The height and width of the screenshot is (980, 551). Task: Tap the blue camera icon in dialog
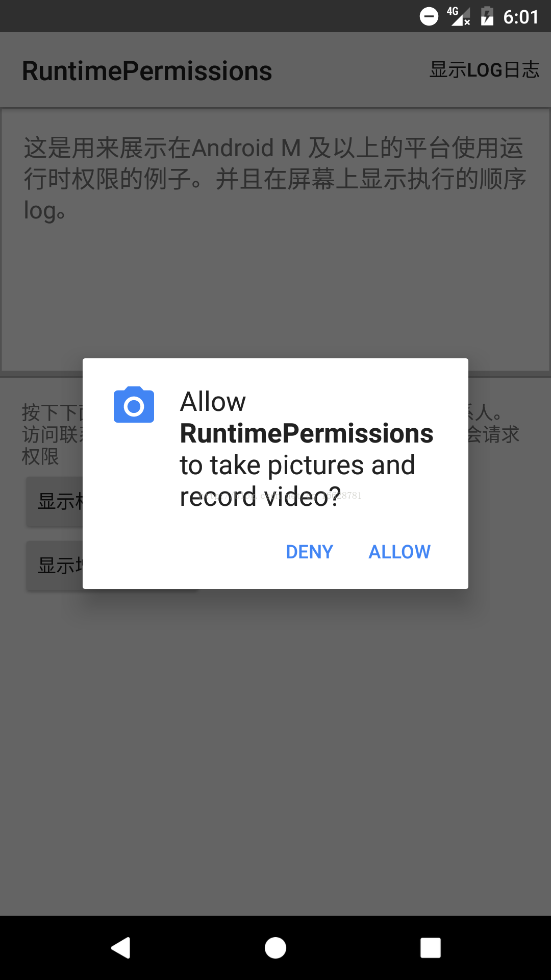point(134,405)
